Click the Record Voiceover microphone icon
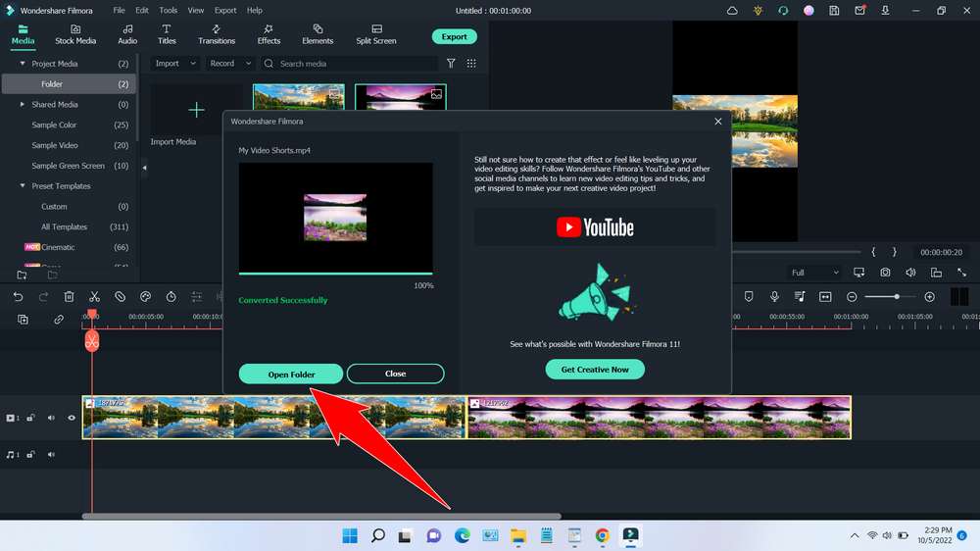980x551 pixels. pyautogui.click(x=774, y=297)
